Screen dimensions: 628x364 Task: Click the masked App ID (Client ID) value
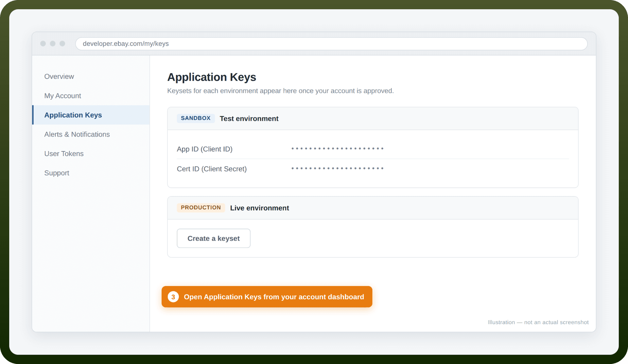click(x=337, y=149)
